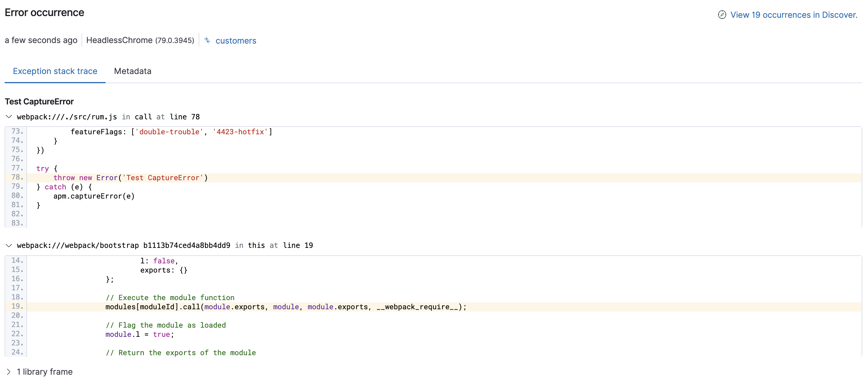Open the customers transaction link
The height and width of the screenshot is (385, 868).
pos(236,40)
